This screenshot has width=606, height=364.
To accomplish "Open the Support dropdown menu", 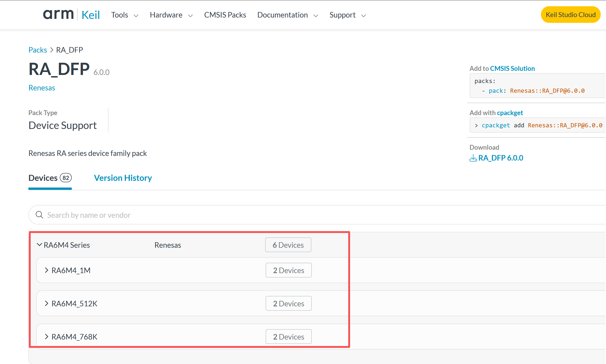I will coord(348,15).
